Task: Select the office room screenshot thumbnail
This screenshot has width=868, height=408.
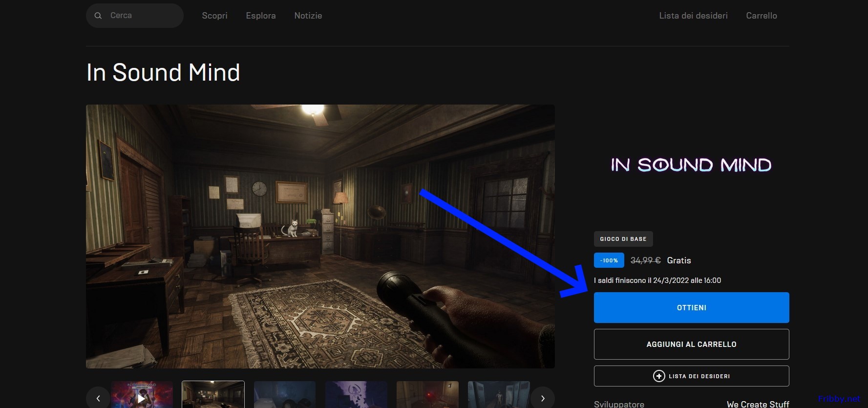Action: (x=213, y=395)
